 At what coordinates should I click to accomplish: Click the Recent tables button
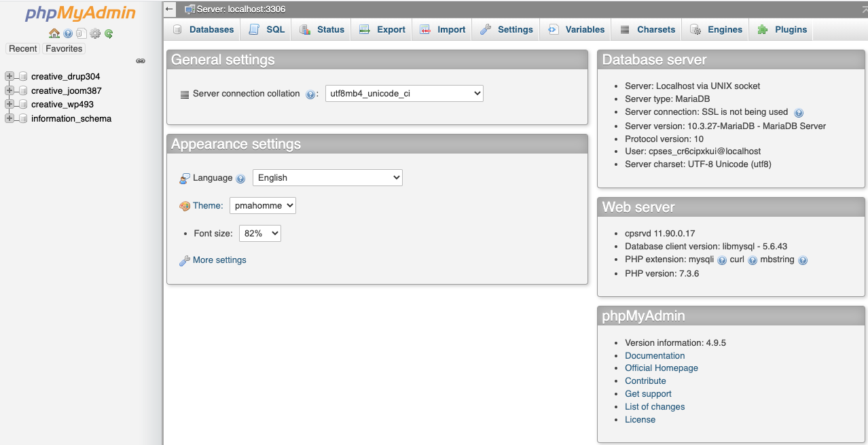pos(23,49)
